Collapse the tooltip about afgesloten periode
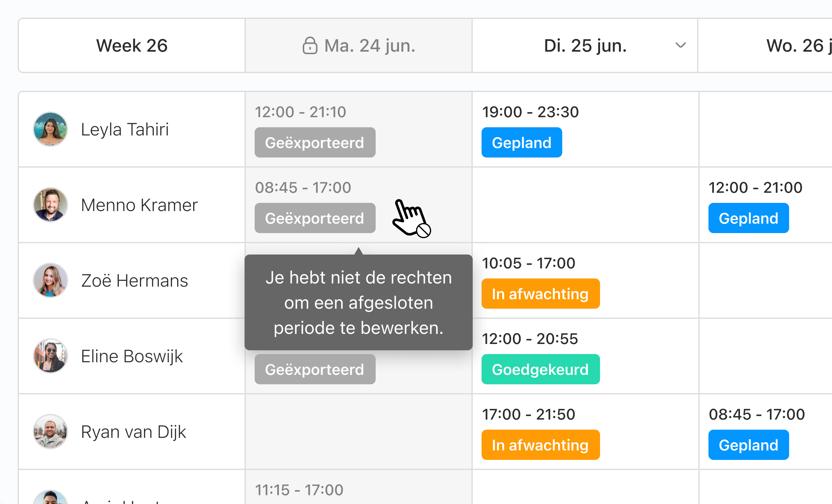The width and height of the screenshot is (832, 504). point(359,302)
